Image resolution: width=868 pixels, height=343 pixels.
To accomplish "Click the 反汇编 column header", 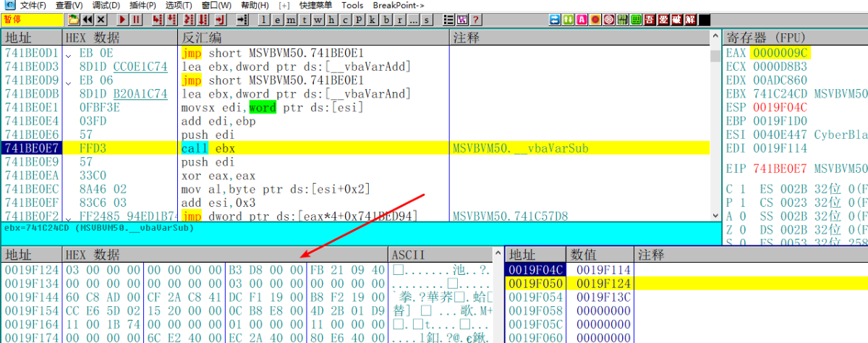I will [314, 38].
